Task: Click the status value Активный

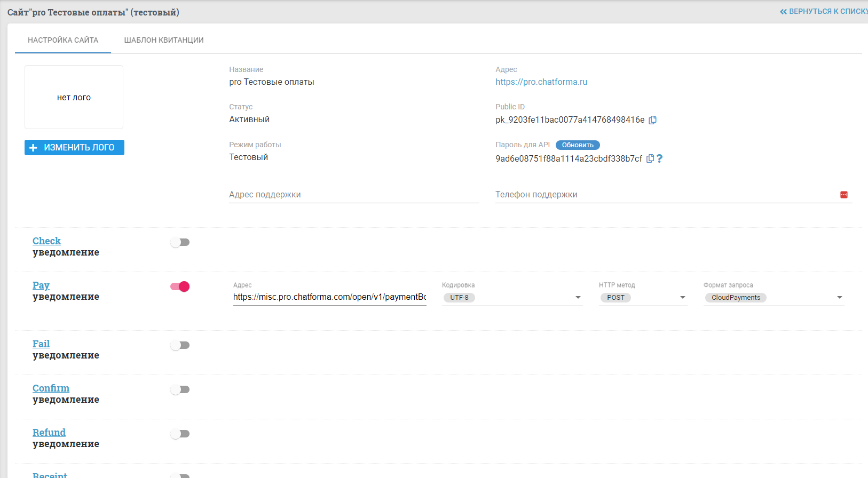Action: click(249, 120)
